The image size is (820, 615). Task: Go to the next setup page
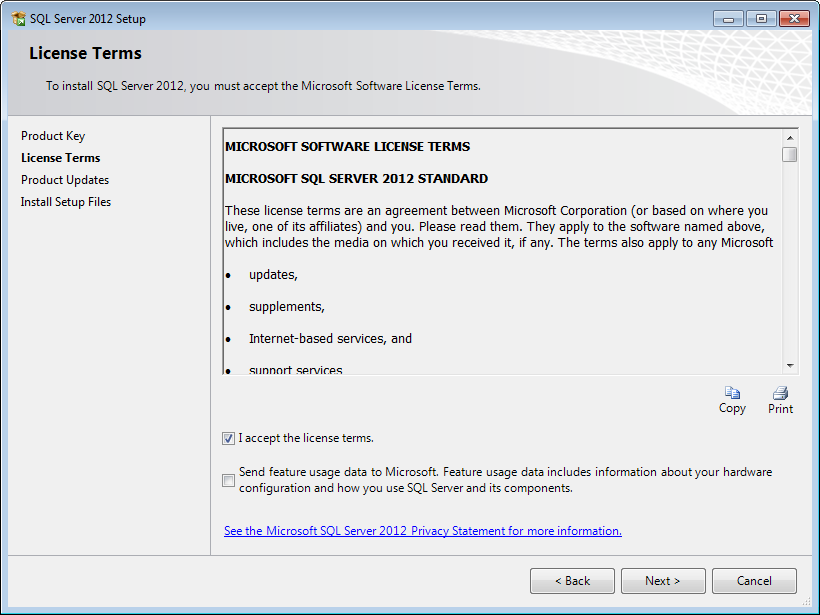(663, 581)
